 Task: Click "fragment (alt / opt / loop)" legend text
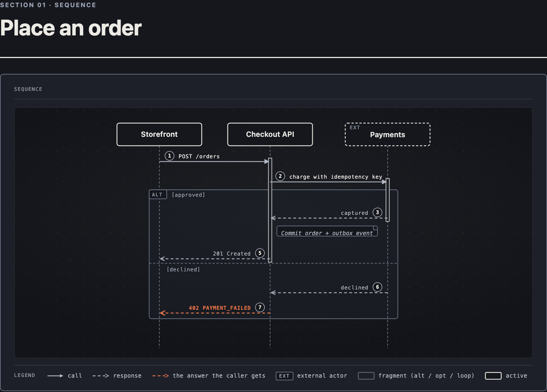pyautogui.click(x=426, y=376)
